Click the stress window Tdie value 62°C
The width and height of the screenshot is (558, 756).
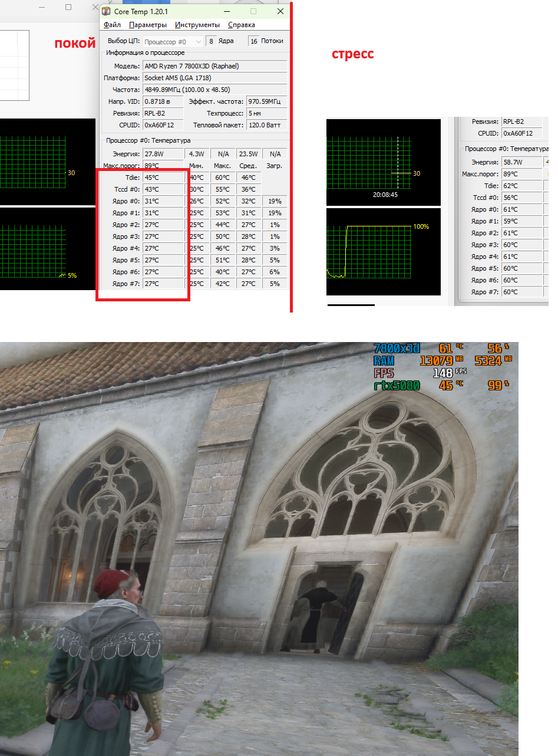click(x=521, y=186)
